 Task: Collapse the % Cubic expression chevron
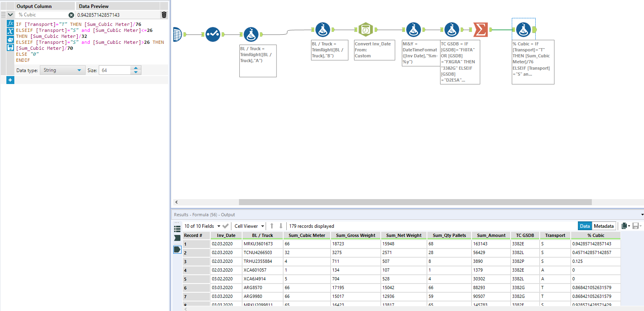pyautogui.click(x=10, y=15)
